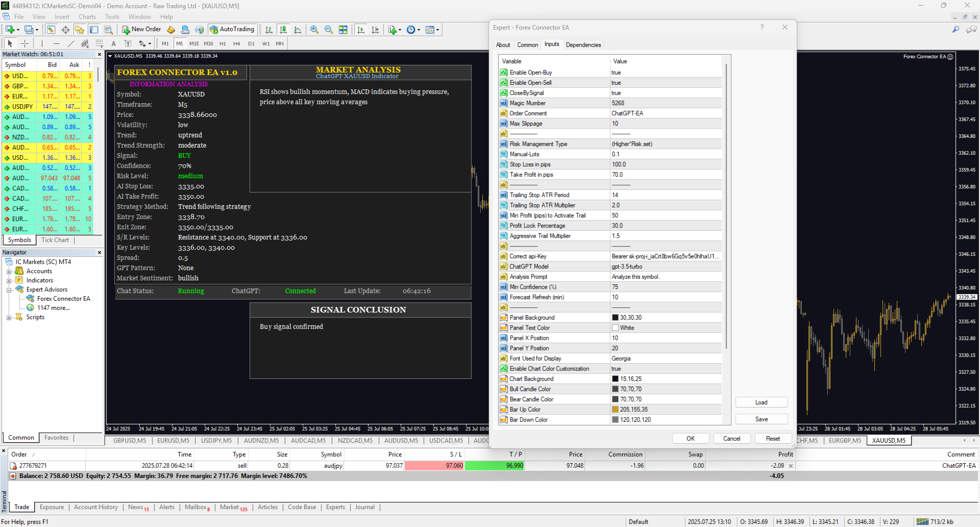This screenshot has height=527, width=980.
Task: Click Reset in the Expert dialog
Action: pos(773,438)
